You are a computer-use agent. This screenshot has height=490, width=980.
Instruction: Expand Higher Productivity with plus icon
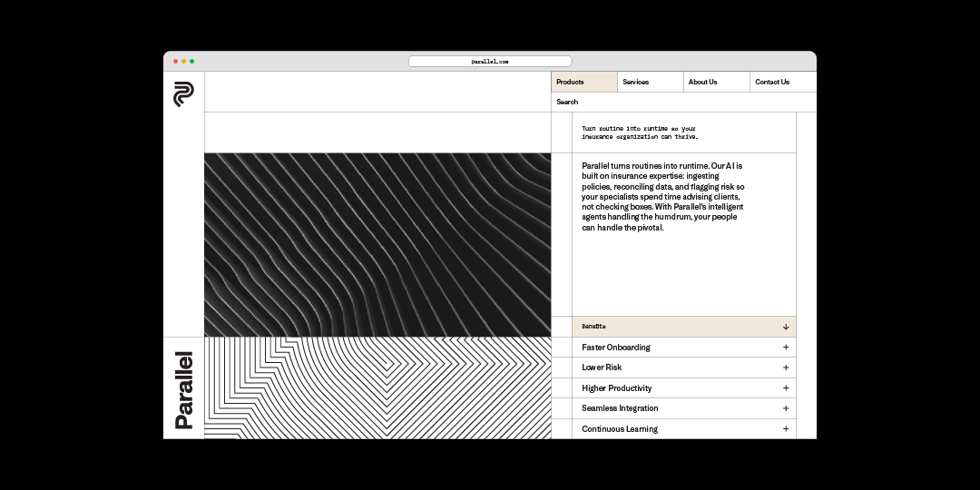786,388
